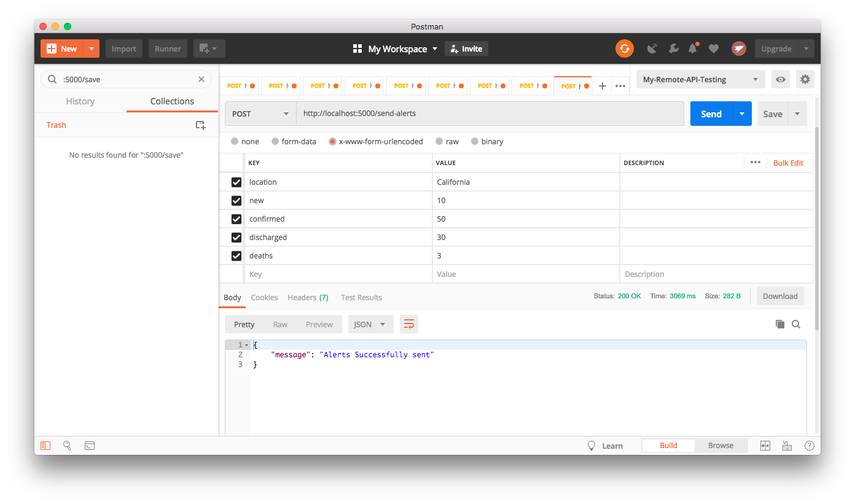Click the Import button

[x=124, y=48]
